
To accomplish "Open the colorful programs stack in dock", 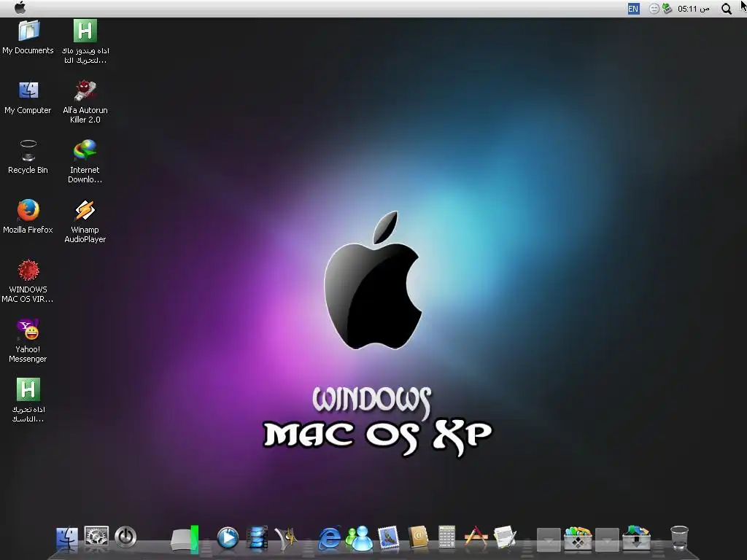I will point(578,538).
